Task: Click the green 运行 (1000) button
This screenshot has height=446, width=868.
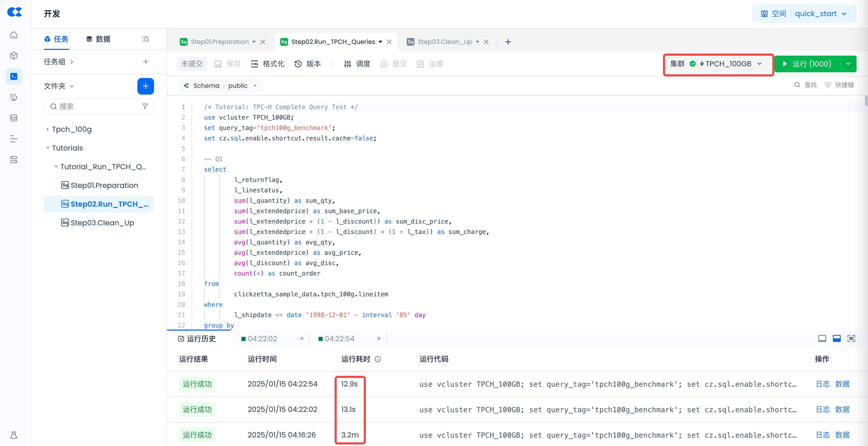Action: [x=807, y=64]
